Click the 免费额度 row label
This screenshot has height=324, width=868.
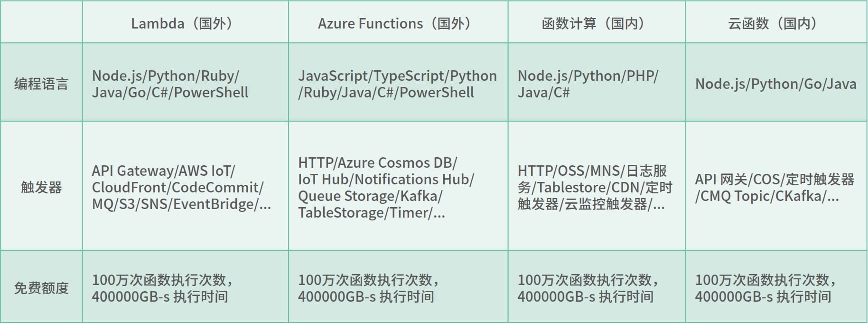(41, 288)
